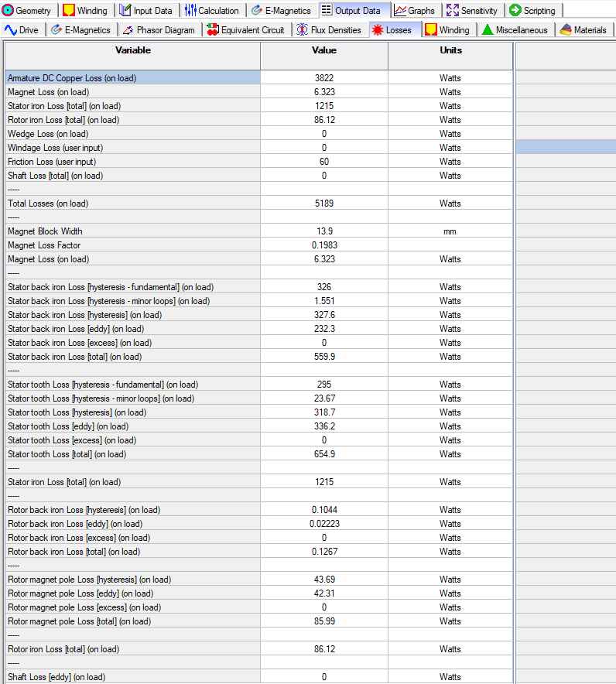The width and height of the screenshot is (616, 684).
Task: Click the Winding icon in the top row
Action: coord(69,10)
